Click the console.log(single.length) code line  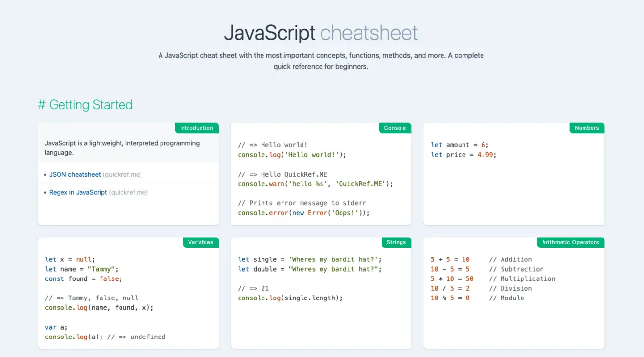[290, 298]
